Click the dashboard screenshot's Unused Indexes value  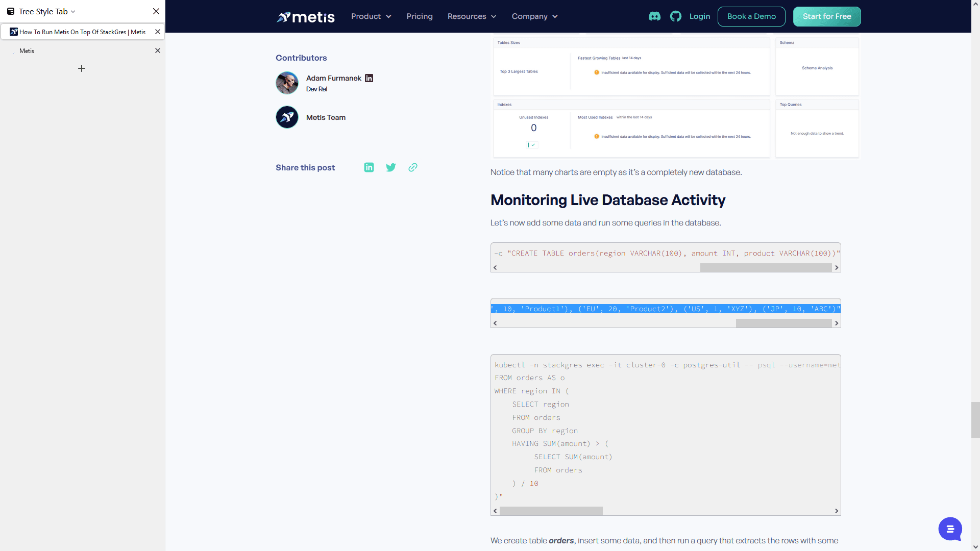[534, 128]
